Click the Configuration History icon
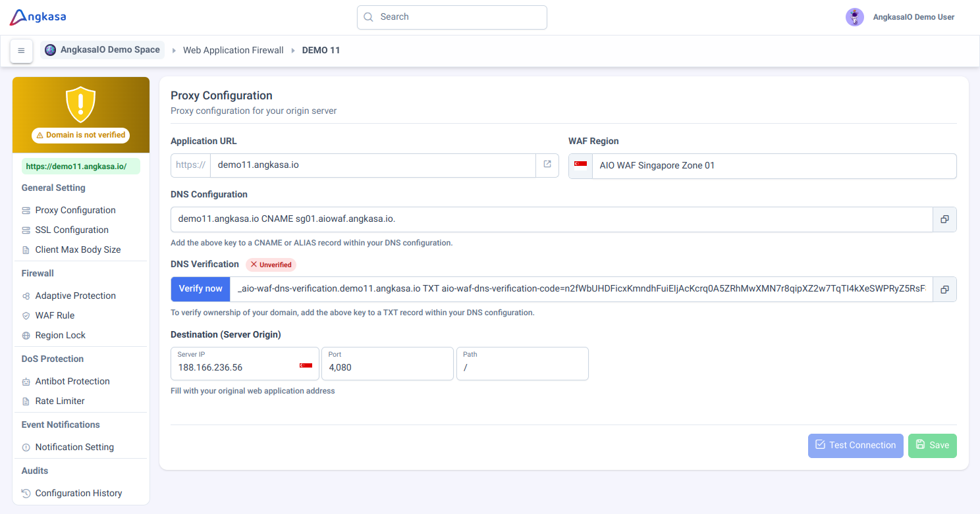980x514 pixels. 26,494
